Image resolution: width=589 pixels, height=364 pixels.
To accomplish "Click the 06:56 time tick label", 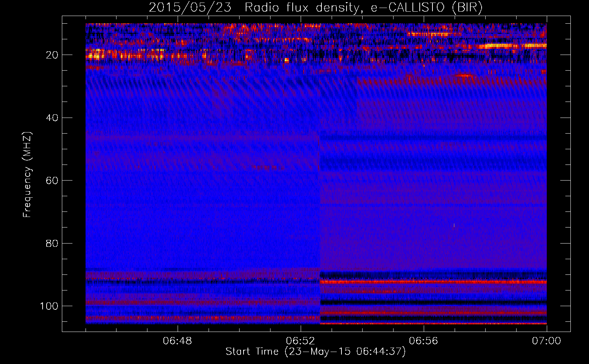I will [x=423, y=341].
